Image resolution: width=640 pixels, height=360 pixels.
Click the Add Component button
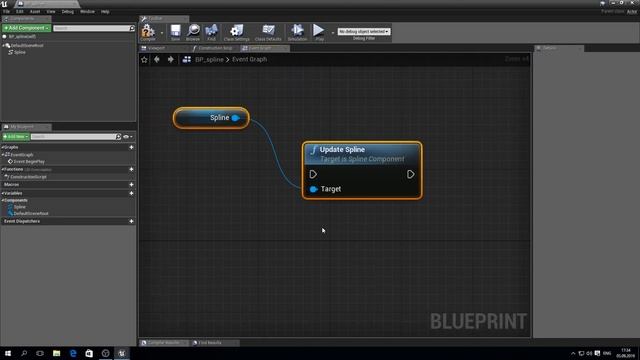pos(27,28)
